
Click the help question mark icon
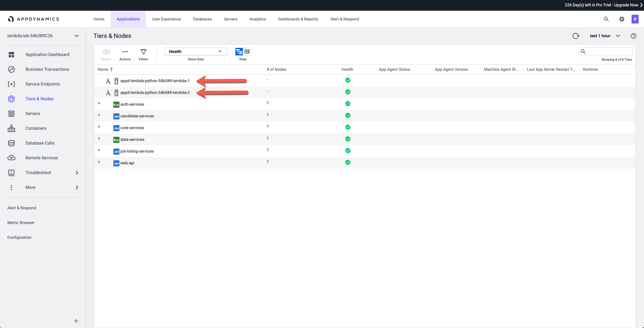[633, 36]
